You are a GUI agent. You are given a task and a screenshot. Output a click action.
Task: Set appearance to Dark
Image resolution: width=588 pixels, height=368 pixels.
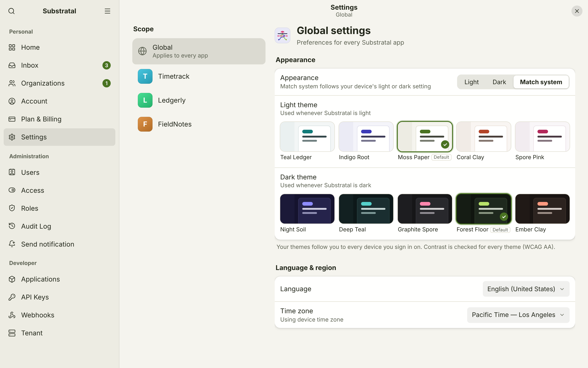pos(499,82)
